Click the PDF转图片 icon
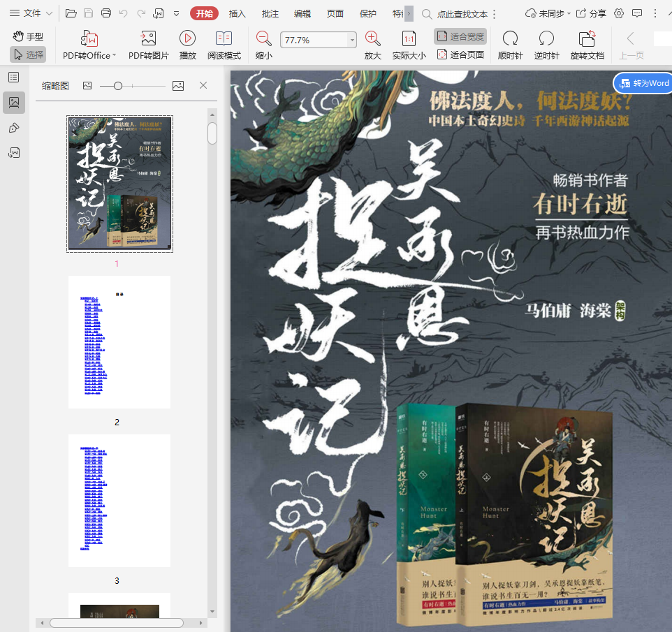This screenshot has height=632, width=672. [148, 39]
